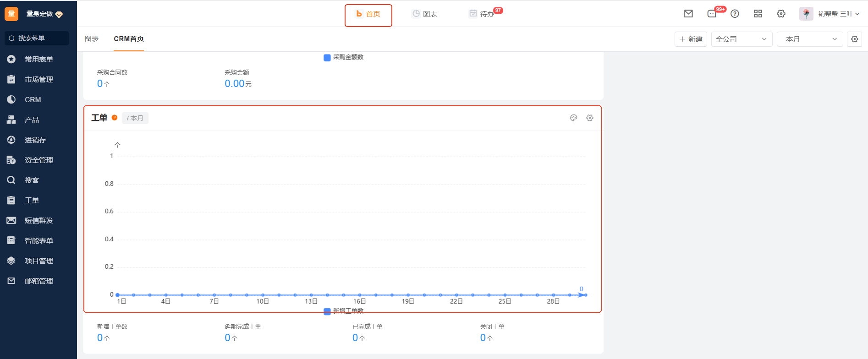Expand the 销帮帮 三叶 user menu
Screen dimensions: 868x359
tap(838, 14)
